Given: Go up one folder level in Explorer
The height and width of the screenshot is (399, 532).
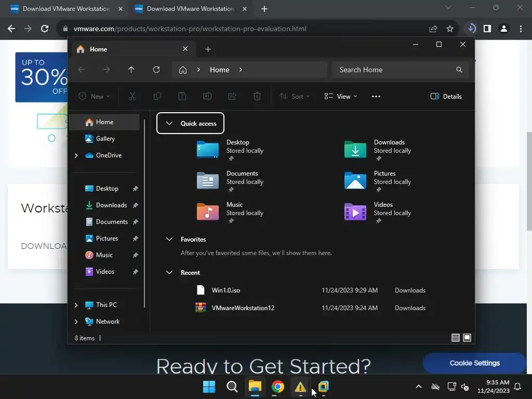Looking at the screenshot, I should pyautogui.click(x=131, y=70).
